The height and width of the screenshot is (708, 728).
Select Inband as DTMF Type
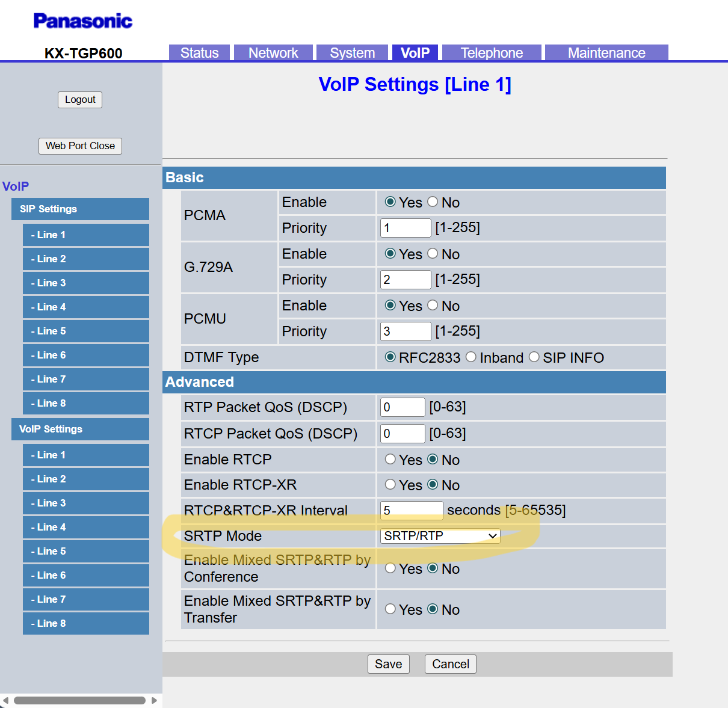(x=471, y=357)
